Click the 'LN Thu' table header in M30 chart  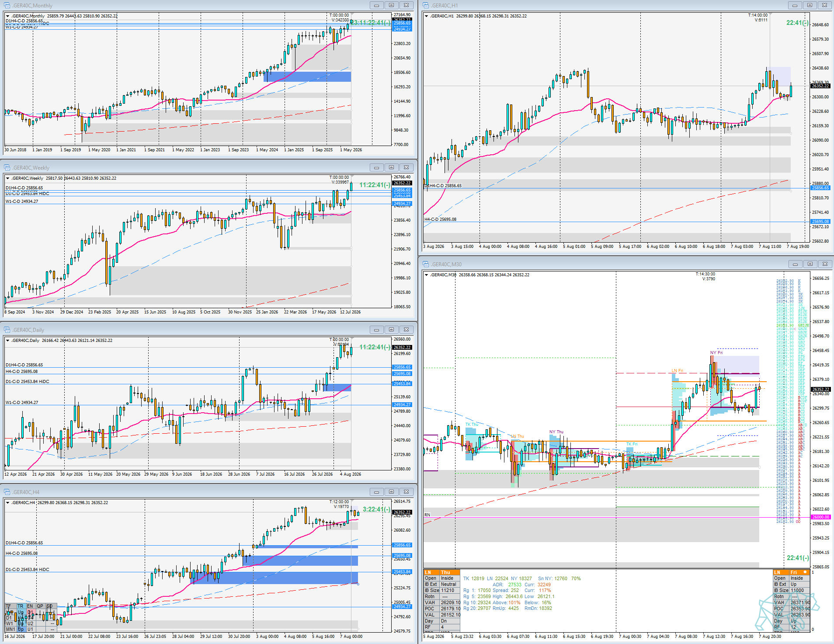441,572
